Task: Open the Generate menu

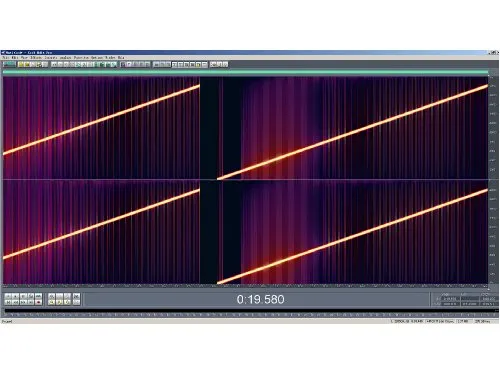Action: tap(49, 58)
